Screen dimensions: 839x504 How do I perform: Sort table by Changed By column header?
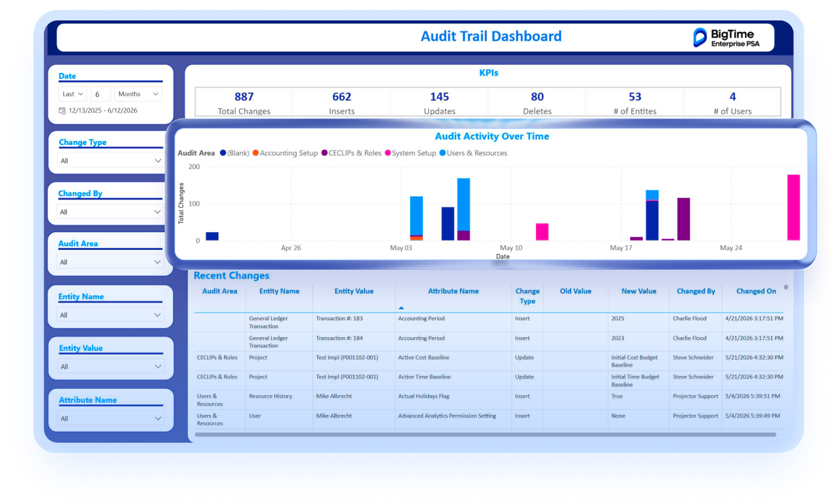click(696, 292)
